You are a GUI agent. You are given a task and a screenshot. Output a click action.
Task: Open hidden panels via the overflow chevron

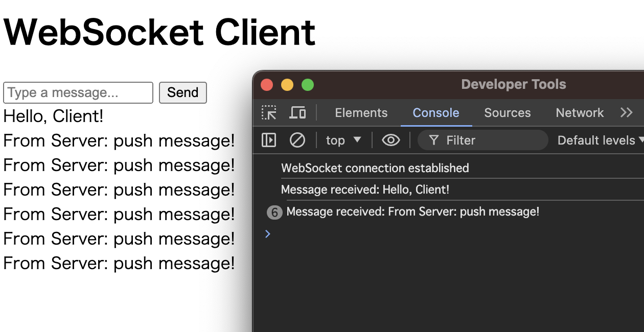[626, 112]
